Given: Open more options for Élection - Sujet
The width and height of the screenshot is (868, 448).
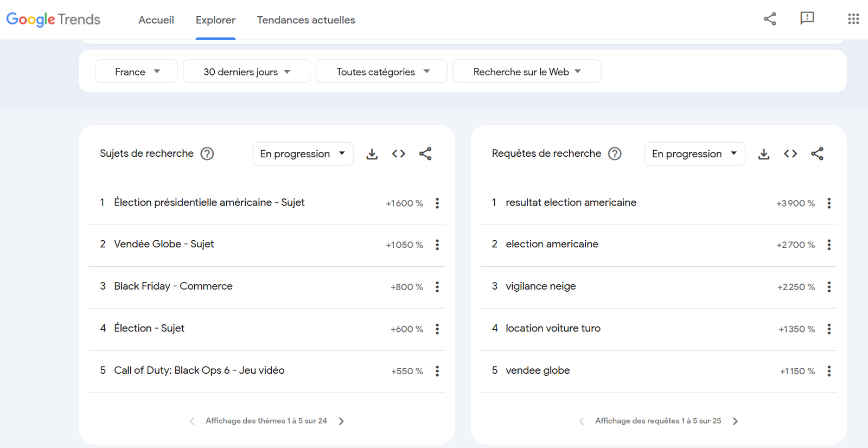Looking at the screenshot, I should click(437, 329).
